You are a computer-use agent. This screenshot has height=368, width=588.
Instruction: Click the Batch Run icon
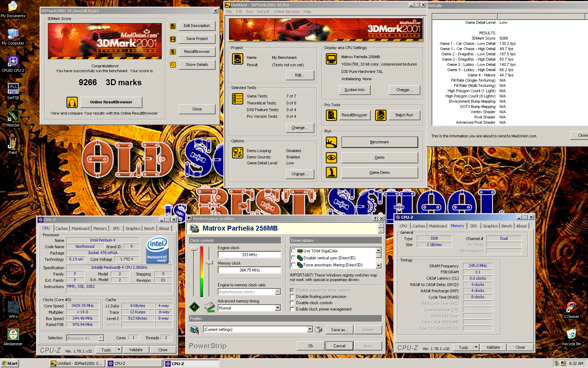[x=381, y=115]
